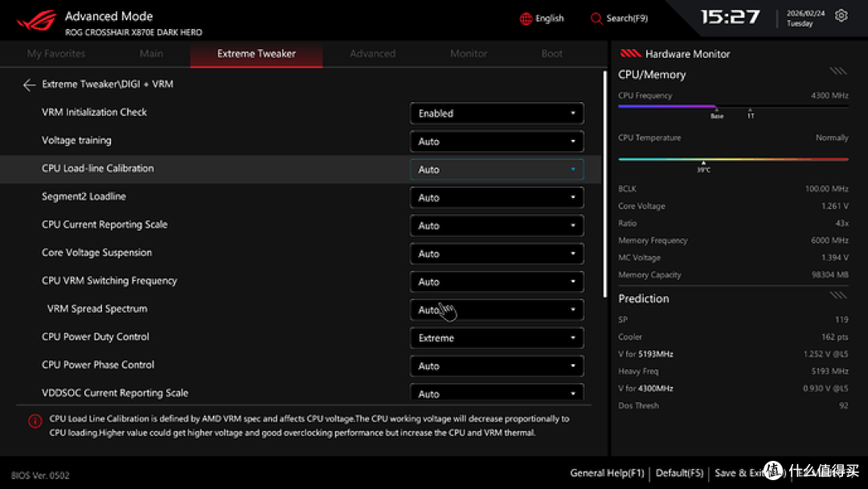Open VDDSOC Current Reporting Scale dropdown
868x489 pixels.
click(x=497, y=392)
